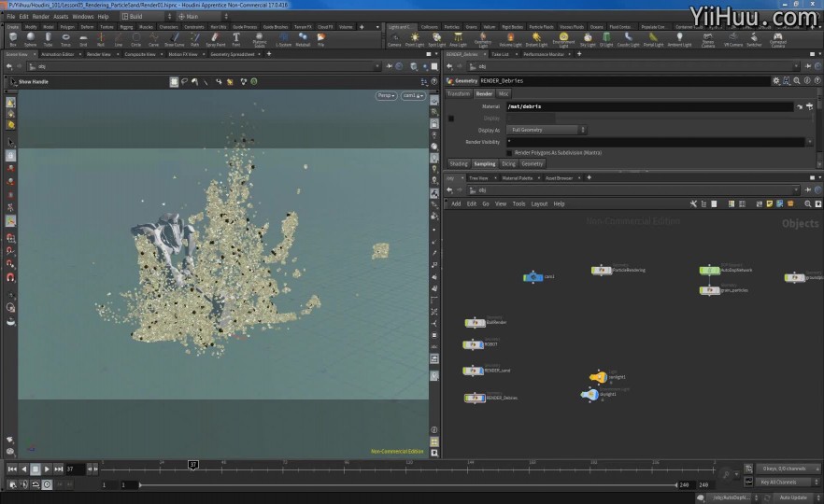824x504 pixels.
Task: Select the Torus shelf tool
Action: [x=65, y=39]
